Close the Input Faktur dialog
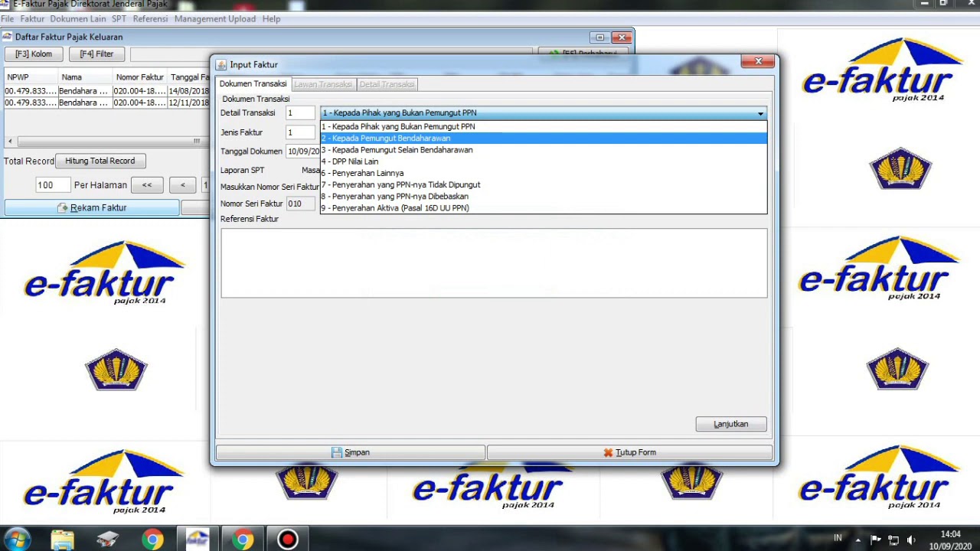 758,61
